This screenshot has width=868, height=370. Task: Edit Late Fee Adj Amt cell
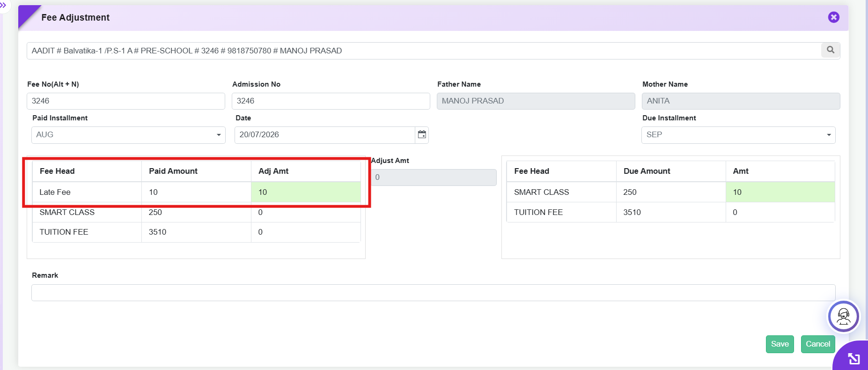306,192
